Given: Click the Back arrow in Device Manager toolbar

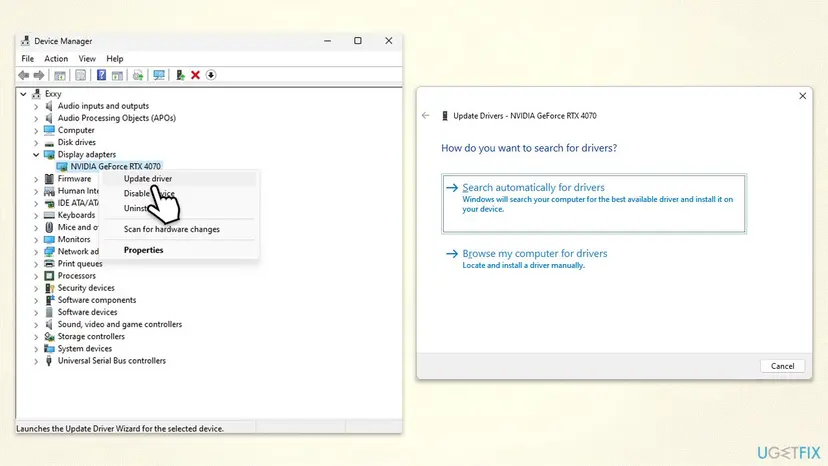Looking at the screenshot, I should (x=23, y=75).
